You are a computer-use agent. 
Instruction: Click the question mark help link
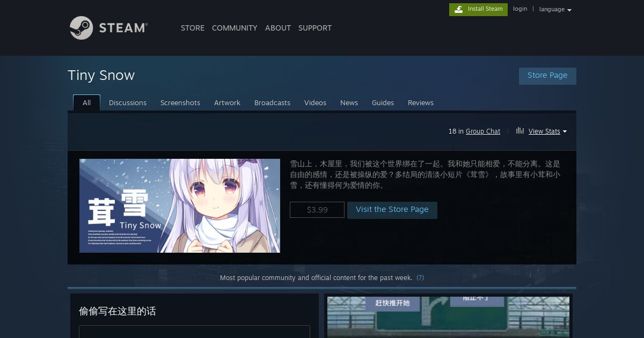click(420, 278)
